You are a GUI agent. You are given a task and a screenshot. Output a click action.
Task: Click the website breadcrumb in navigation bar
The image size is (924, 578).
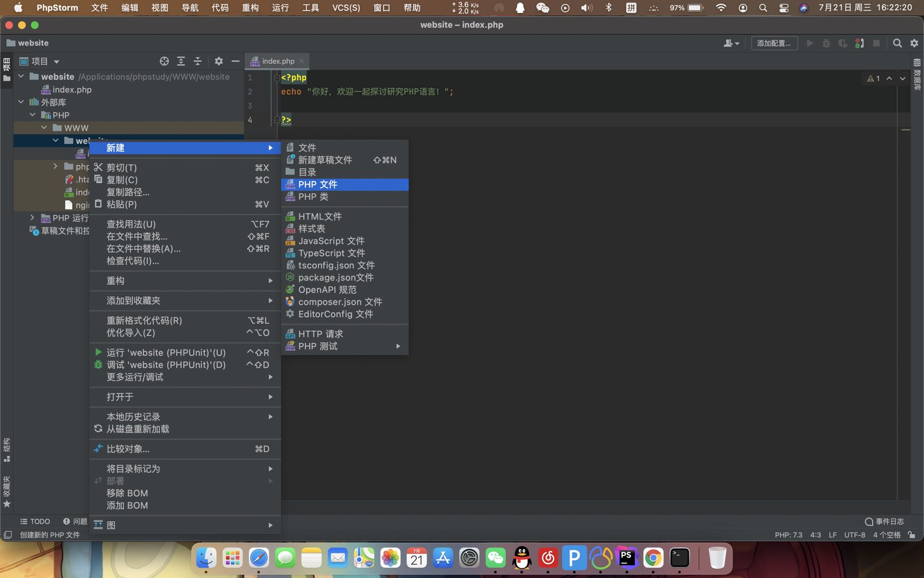click(x=28, y=43)
